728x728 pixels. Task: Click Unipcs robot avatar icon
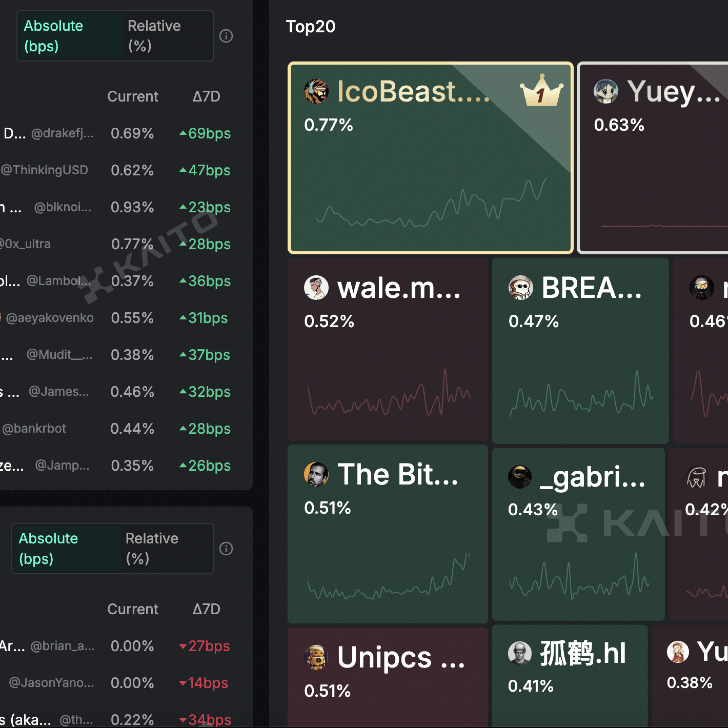316,657
